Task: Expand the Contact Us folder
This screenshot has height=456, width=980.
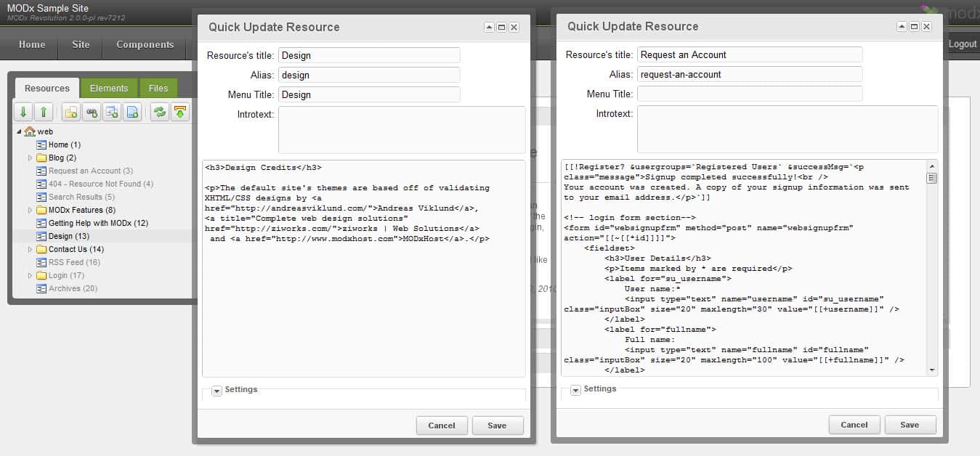Action: [x=30, y=249]
